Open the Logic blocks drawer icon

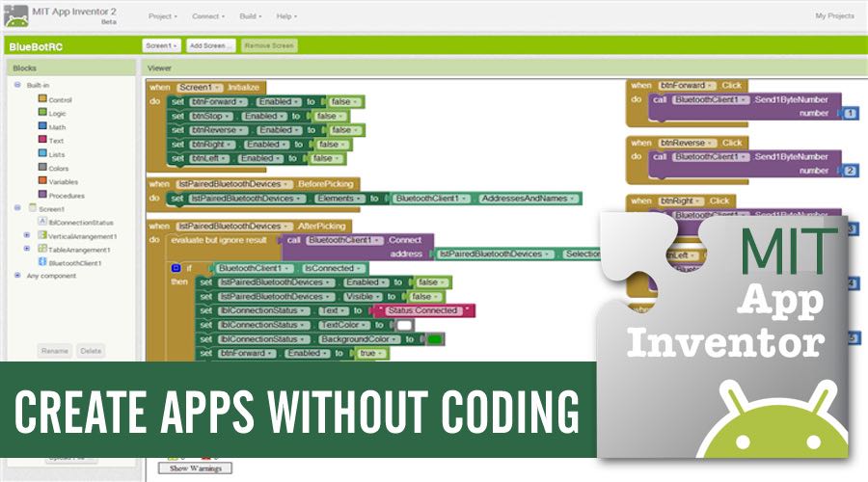(x=42, y=112)
